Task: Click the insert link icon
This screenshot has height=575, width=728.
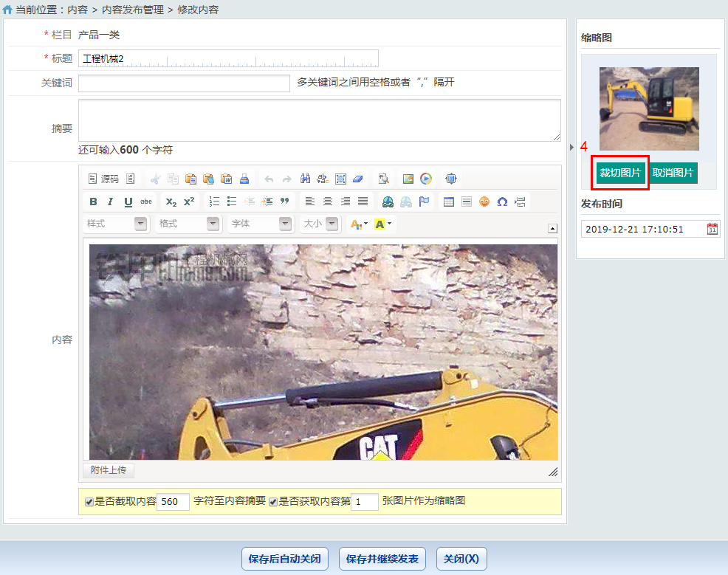Action: [x=388, y=202]
